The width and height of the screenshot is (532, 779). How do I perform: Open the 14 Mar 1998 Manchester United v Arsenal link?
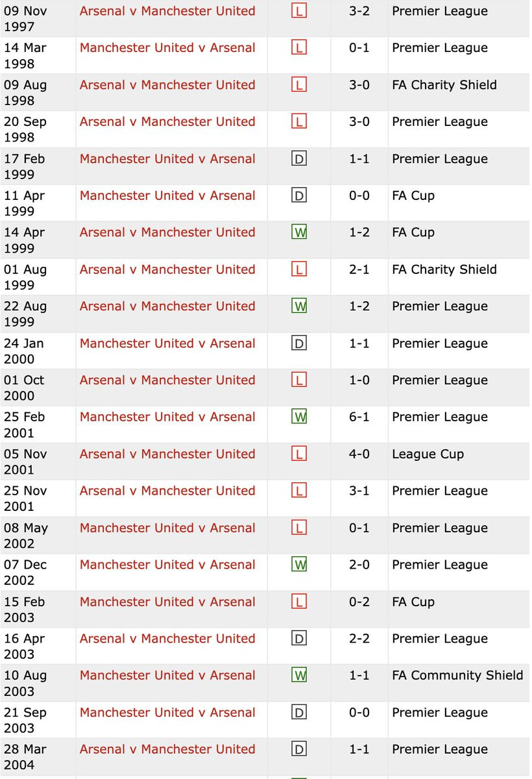167,48
